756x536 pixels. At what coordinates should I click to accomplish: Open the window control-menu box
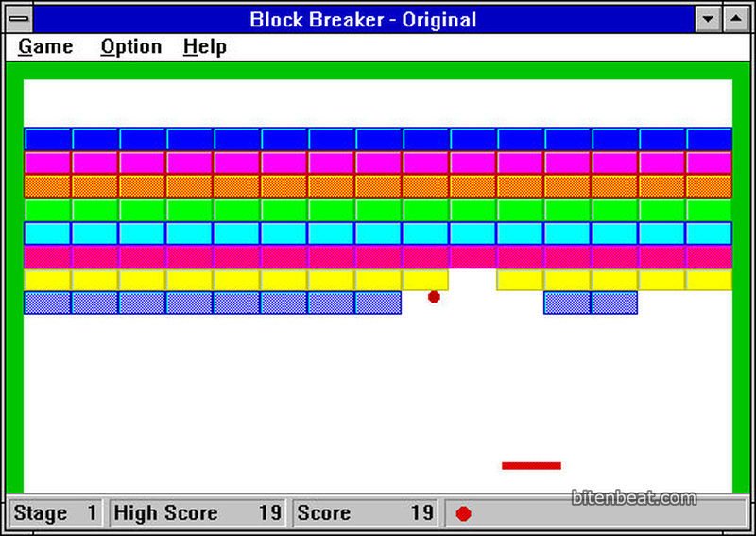click(19, 19)
